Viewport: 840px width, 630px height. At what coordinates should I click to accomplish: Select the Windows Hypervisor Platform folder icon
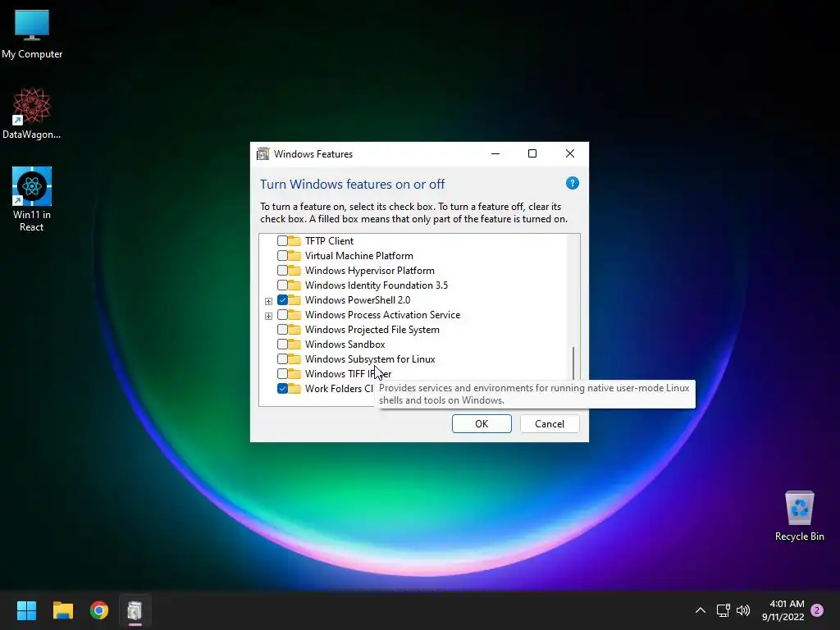point(294,271)
